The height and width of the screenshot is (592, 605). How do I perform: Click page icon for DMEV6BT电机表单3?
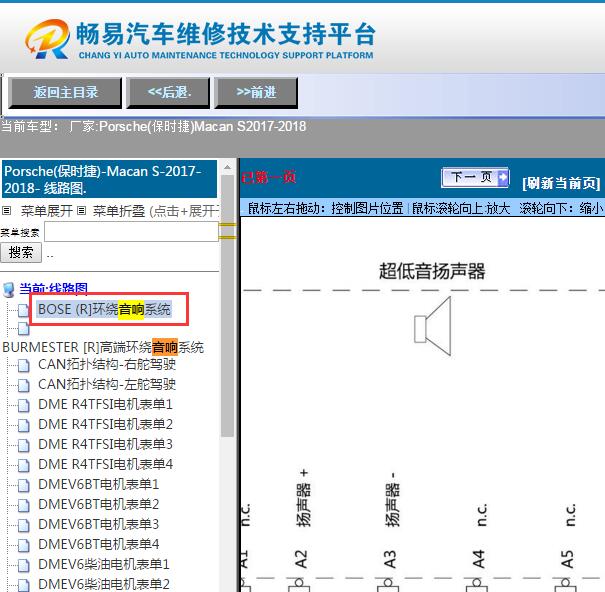point(23,526)
